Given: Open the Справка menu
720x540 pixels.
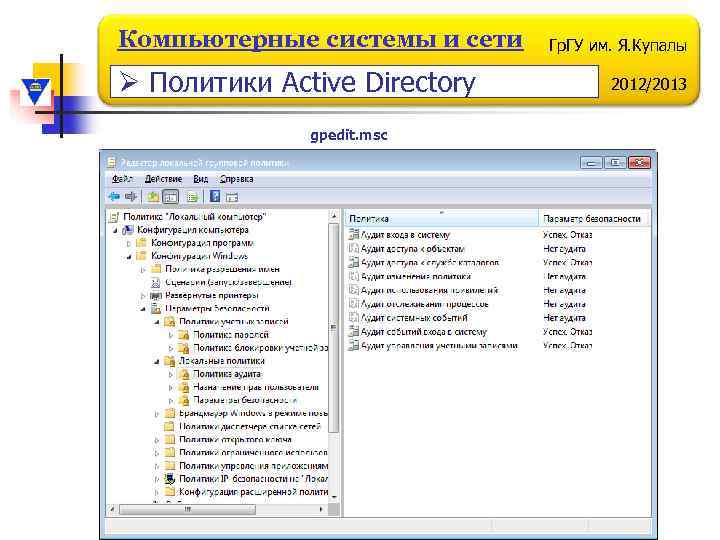Looking at the screenshot, I should click(x=236, y=179).
